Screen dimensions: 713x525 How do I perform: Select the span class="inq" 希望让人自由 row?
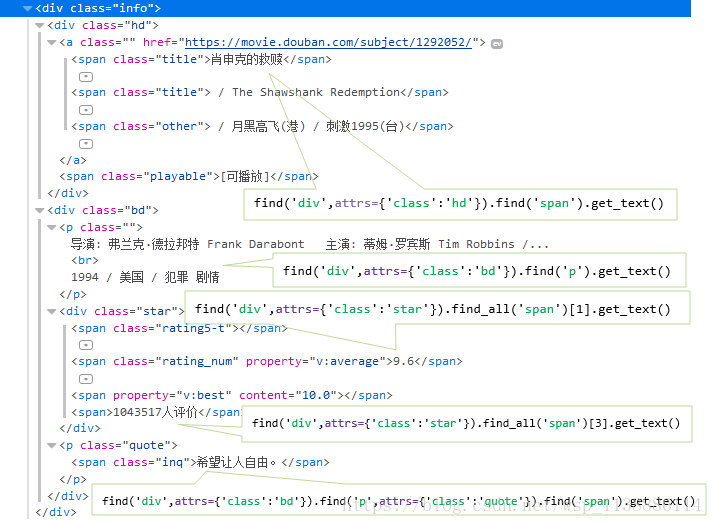200,462
